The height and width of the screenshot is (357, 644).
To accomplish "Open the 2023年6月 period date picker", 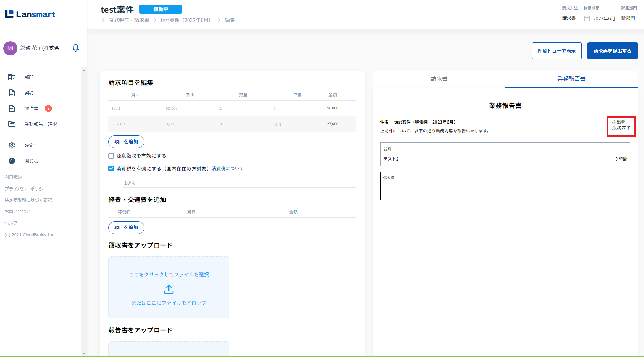I will (600, 18).
